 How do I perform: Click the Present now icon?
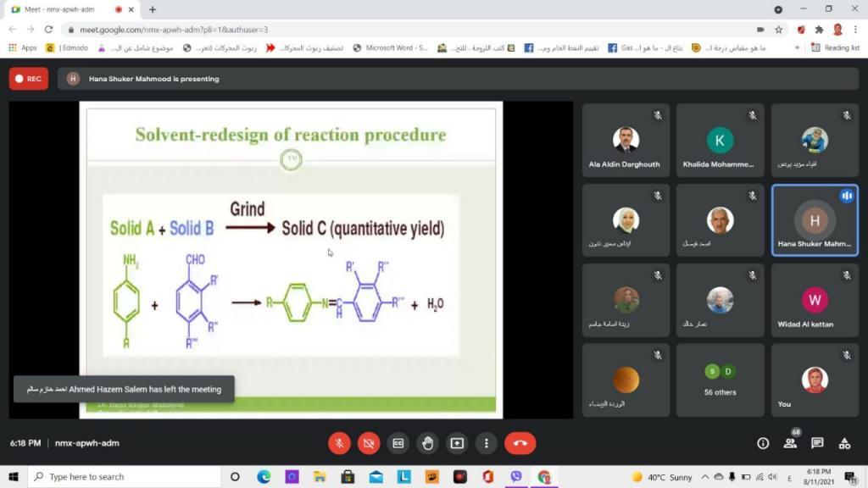[457, 443]
